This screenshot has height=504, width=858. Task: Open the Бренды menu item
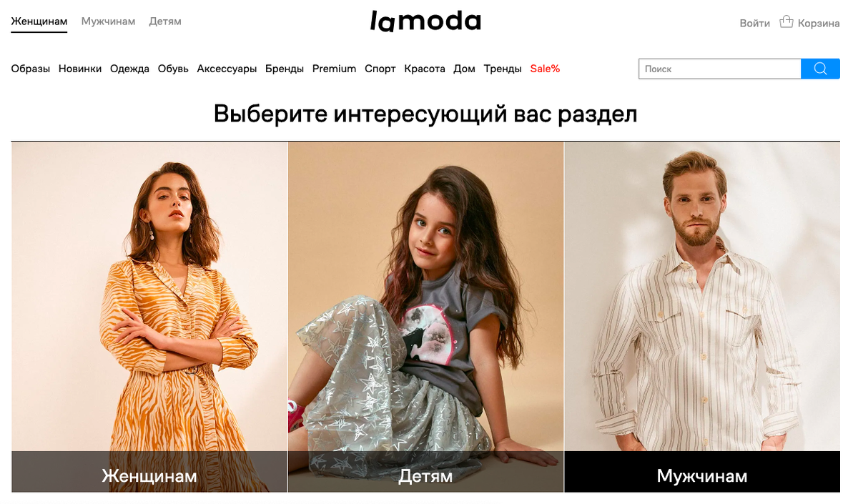point(285,69)
